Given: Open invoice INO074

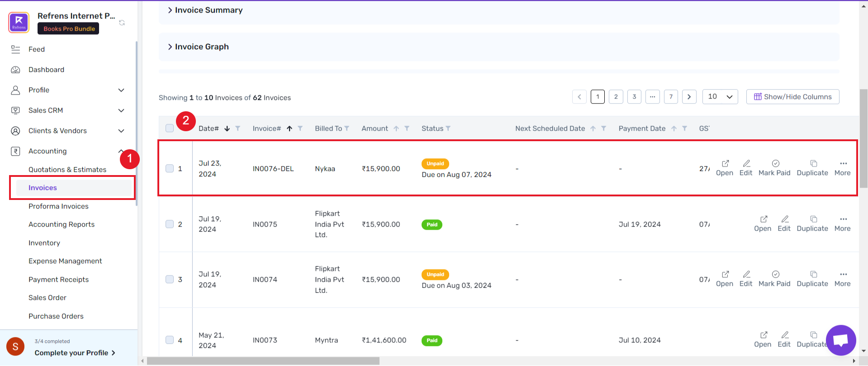Looking at the screenshot, I should (725, 279).
